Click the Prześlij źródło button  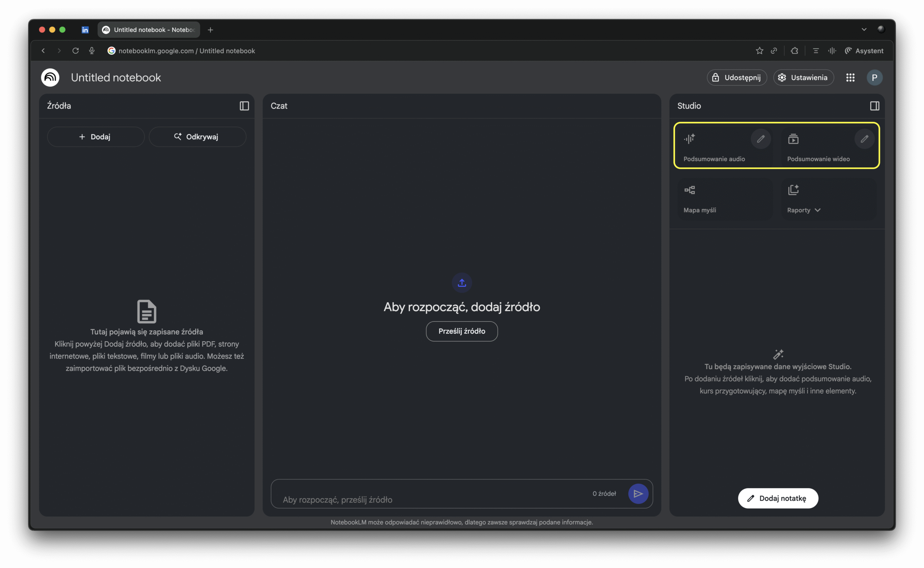tap(462, 331)
